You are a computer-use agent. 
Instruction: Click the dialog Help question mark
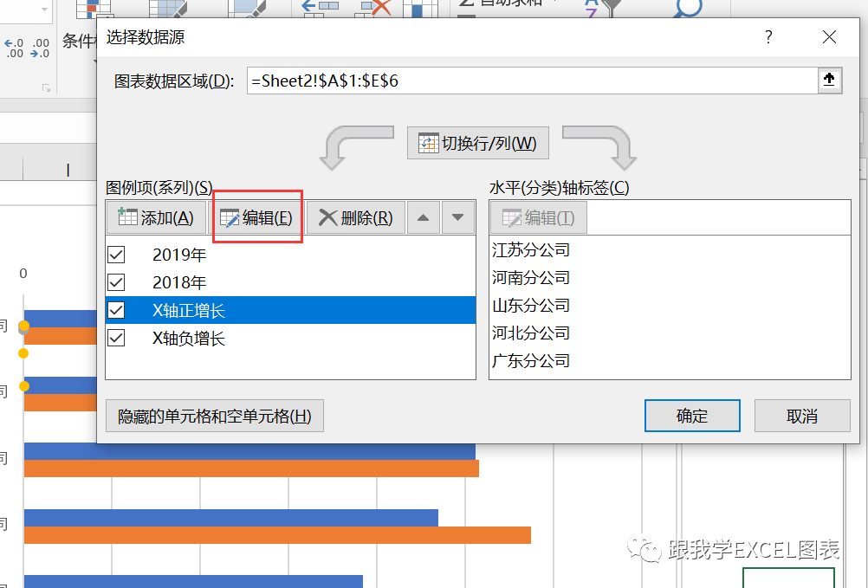pos(768,37)
